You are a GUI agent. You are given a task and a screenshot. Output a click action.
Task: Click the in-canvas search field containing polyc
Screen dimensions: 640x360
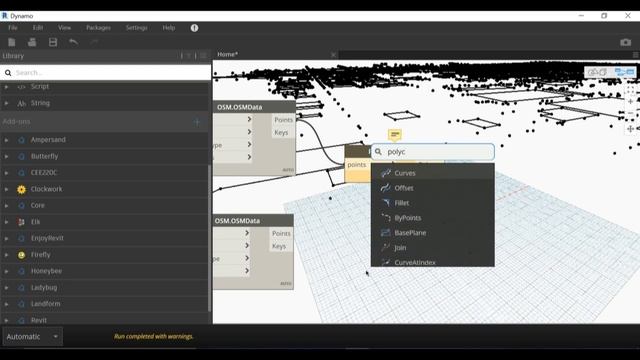[x=433, y=152]
